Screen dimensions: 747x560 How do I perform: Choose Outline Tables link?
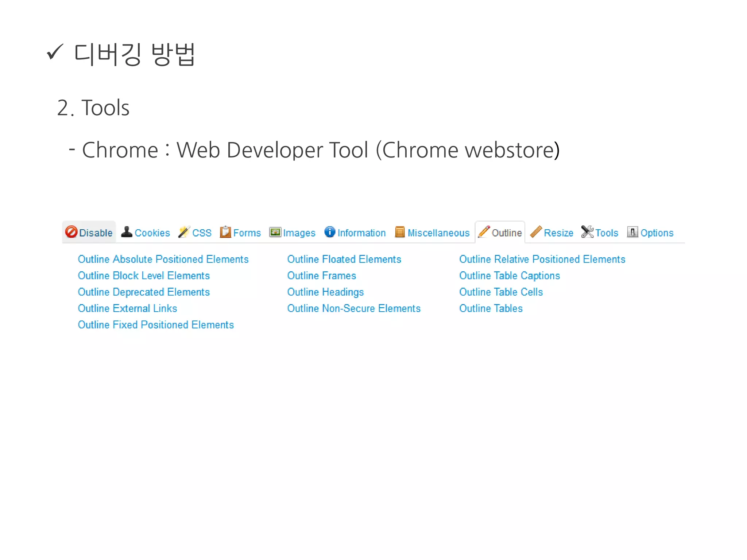click(491, 308)
